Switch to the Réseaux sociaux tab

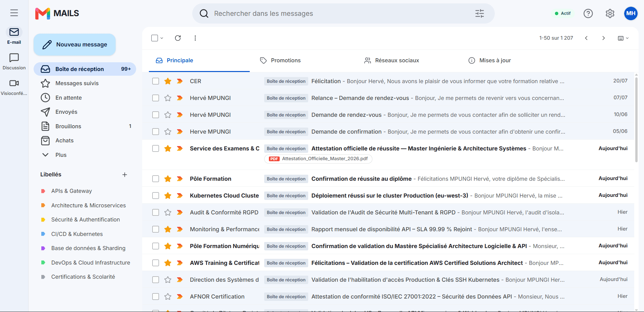392,61
